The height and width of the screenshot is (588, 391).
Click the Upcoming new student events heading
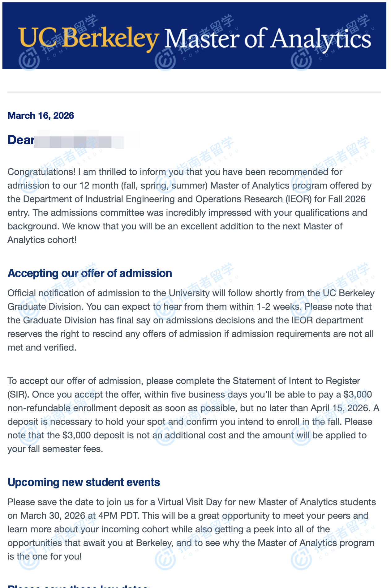pos(84,482)
